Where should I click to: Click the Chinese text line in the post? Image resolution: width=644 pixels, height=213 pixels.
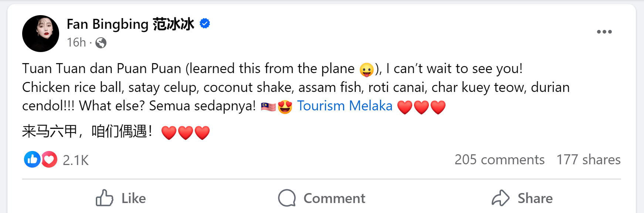click(x=87, y=131)
